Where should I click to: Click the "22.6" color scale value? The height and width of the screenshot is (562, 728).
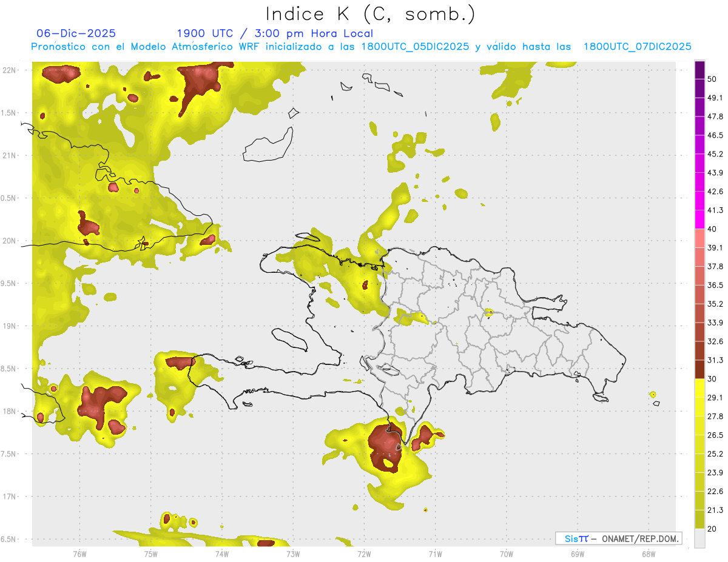coord(715,492)
